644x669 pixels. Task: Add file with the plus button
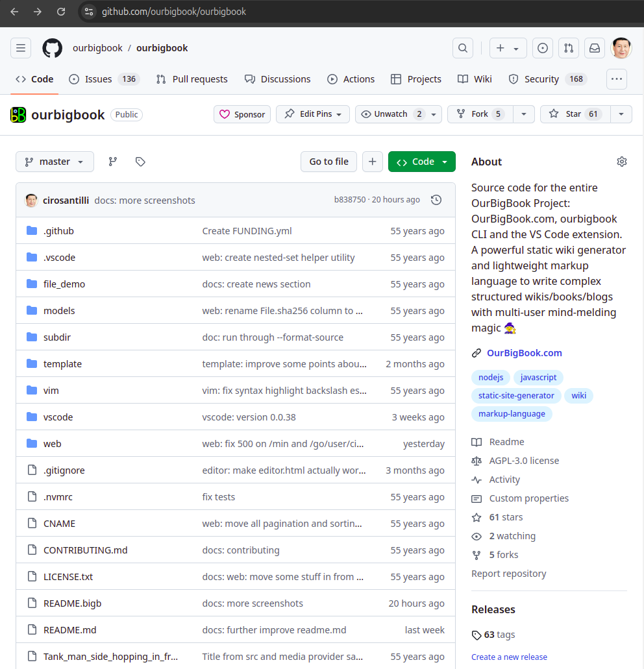(372, 162)
